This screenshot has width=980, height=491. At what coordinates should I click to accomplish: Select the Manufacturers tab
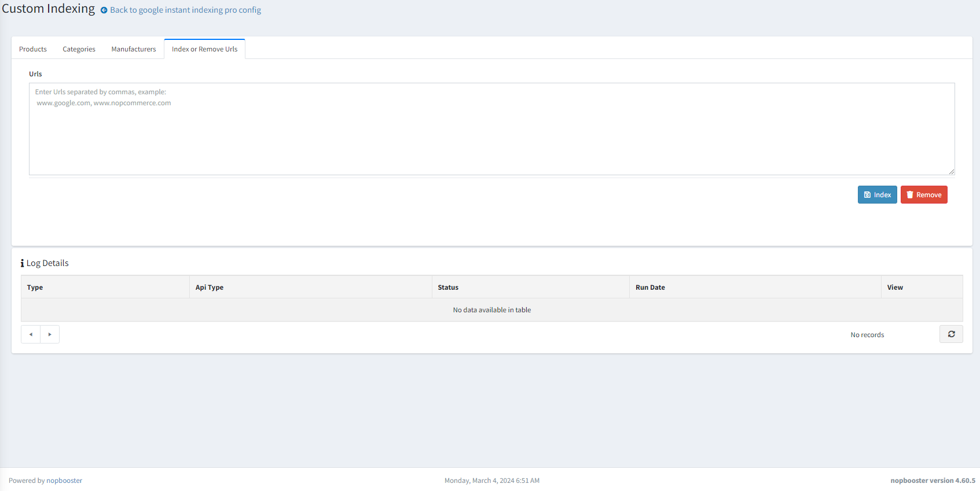point(134,49)
